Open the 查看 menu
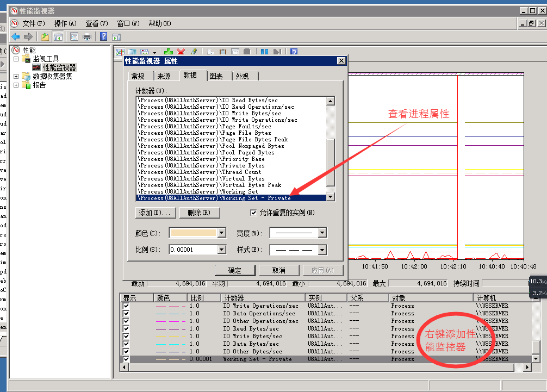This screenshot has width=547, height=392. point(97,23)
